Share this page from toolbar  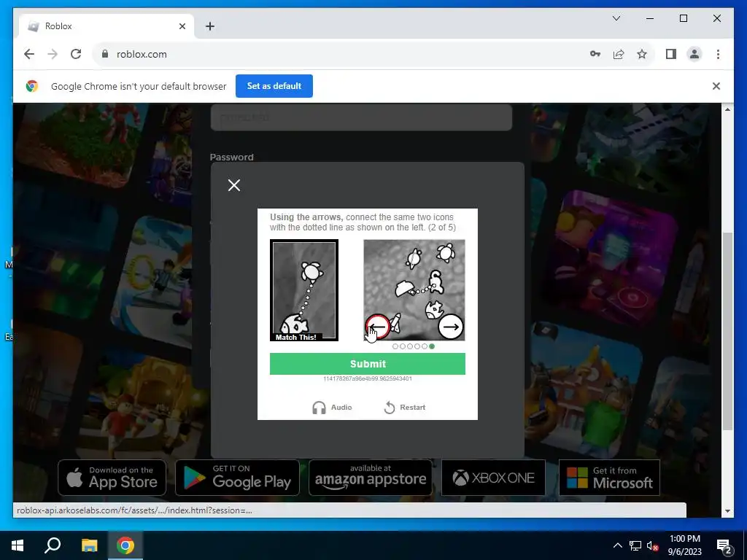click(x=619, y=54)
